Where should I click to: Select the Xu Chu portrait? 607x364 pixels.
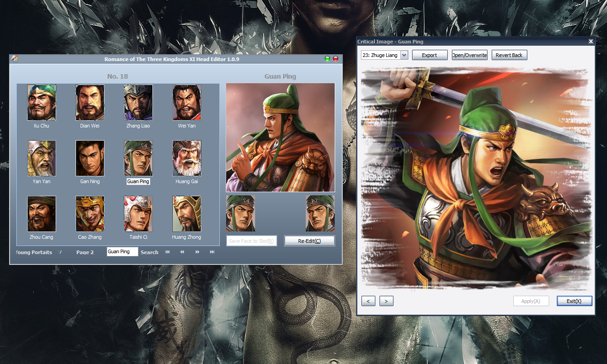42,103
